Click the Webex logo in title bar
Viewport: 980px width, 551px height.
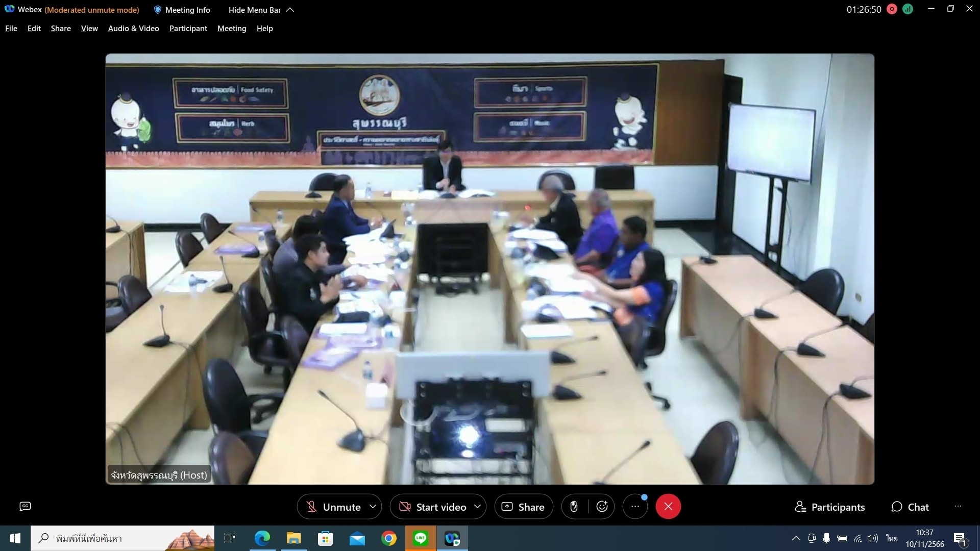pyautogui.click(x=9, y=9)
